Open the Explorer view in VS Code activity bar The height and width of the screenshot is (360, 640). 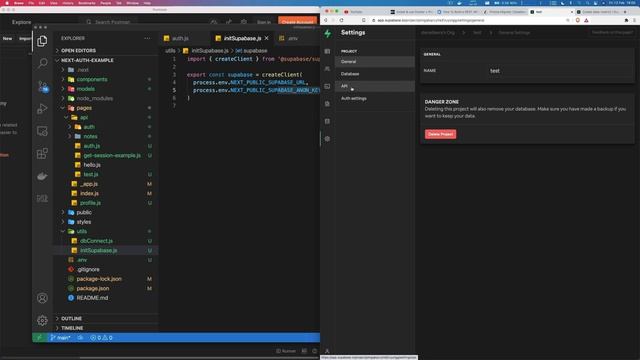coord(42,41)
